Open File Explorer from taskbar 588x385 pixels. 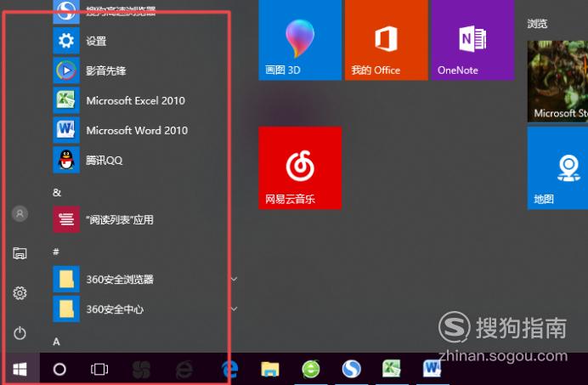point(270,369)
